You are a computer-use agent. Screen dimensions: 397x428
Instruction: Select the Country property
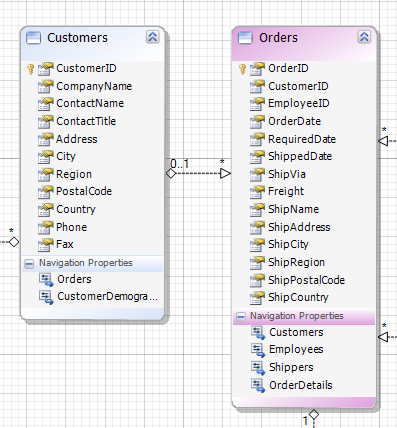click(76, 209)
